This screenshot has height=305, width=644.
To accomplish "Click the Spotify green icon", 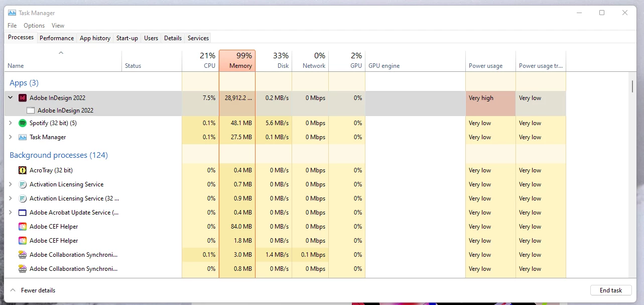I will [x=22, y=123].
